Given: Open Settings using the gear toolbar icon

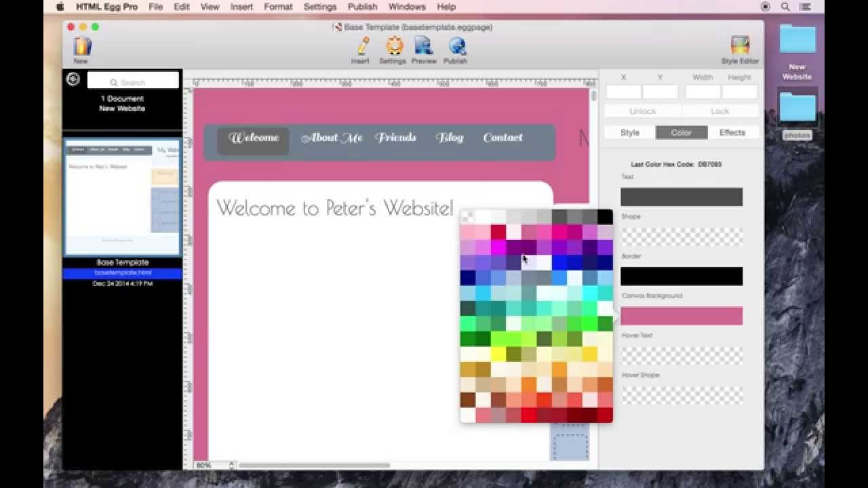Looking at the screenshot, I should [x=393, y=47].
